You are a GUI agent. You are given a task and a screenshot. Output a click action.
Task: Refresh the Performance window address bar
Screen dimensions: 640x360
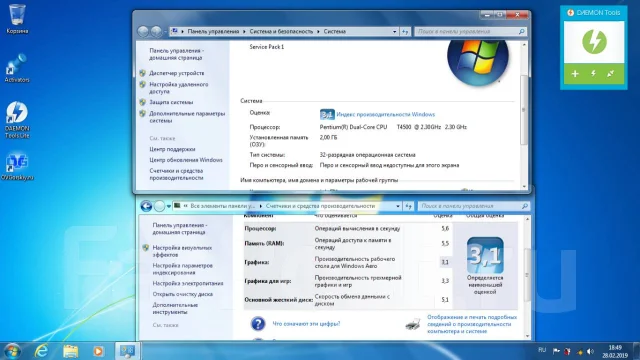coord(409,206)
